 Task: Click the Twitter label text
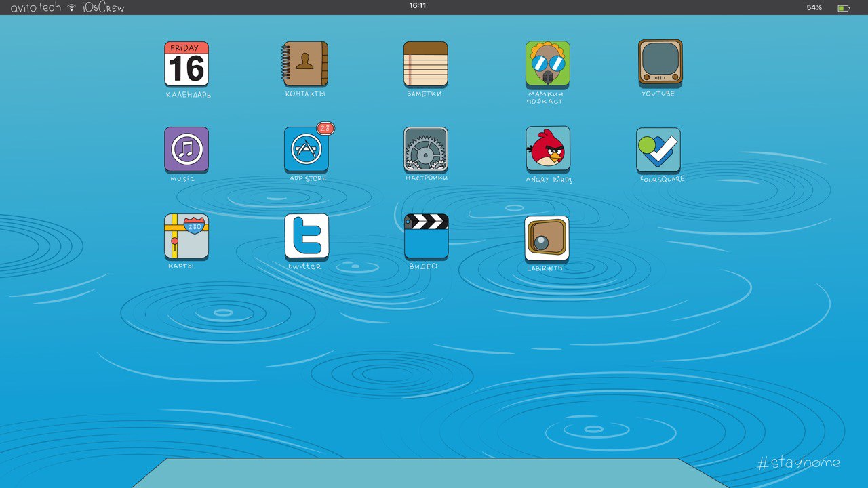coord(305,266)
